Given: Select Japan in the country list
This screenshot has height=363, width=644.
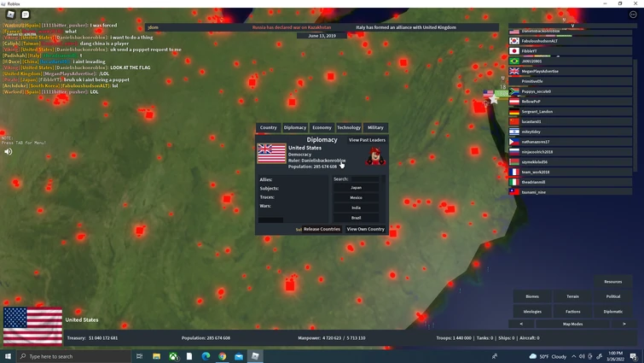Looking at the screenshot, I should (356, 187).
